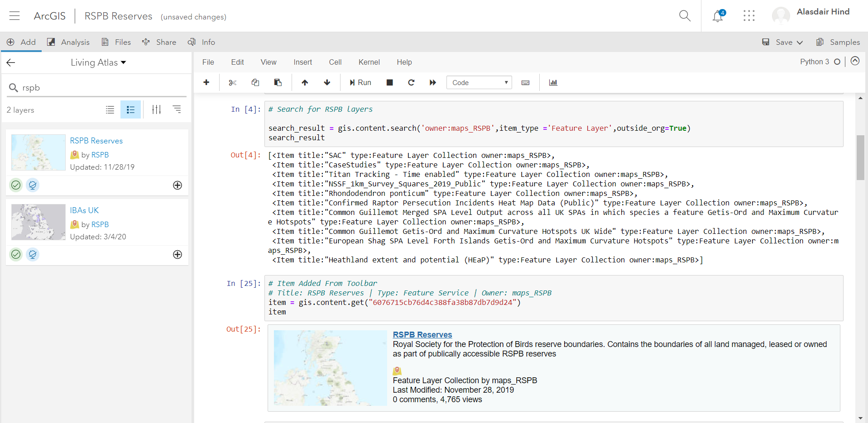The height and width of the screenshot is (423, 868).
Task: Run the selected cell
Action: [360, 82]
